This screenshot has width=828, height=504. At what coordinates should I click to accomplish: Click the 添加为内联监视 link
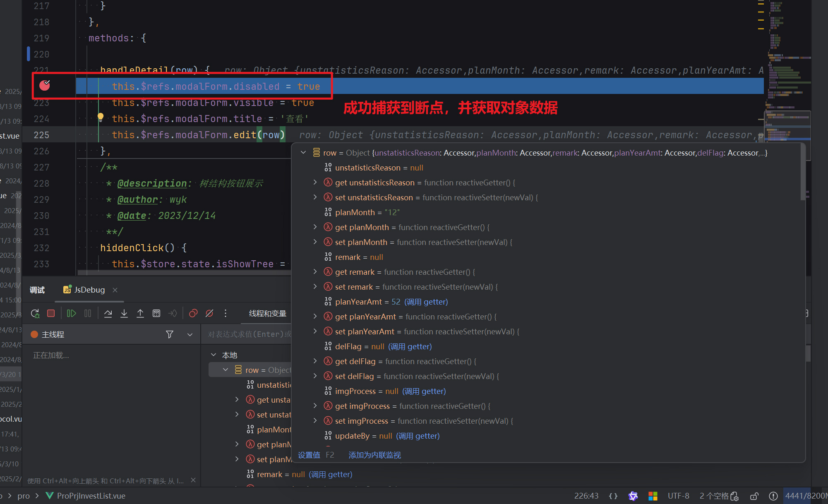coord(374,455)
